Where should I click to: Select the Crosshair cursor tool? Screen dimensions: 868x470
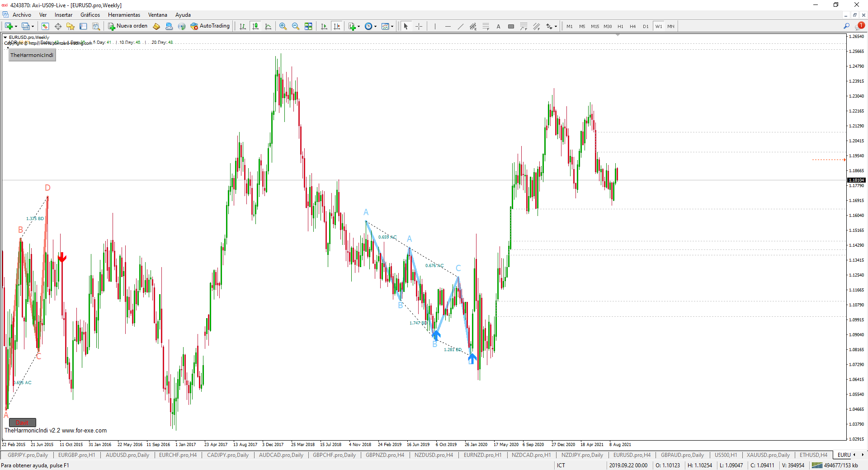coord(419,26)
